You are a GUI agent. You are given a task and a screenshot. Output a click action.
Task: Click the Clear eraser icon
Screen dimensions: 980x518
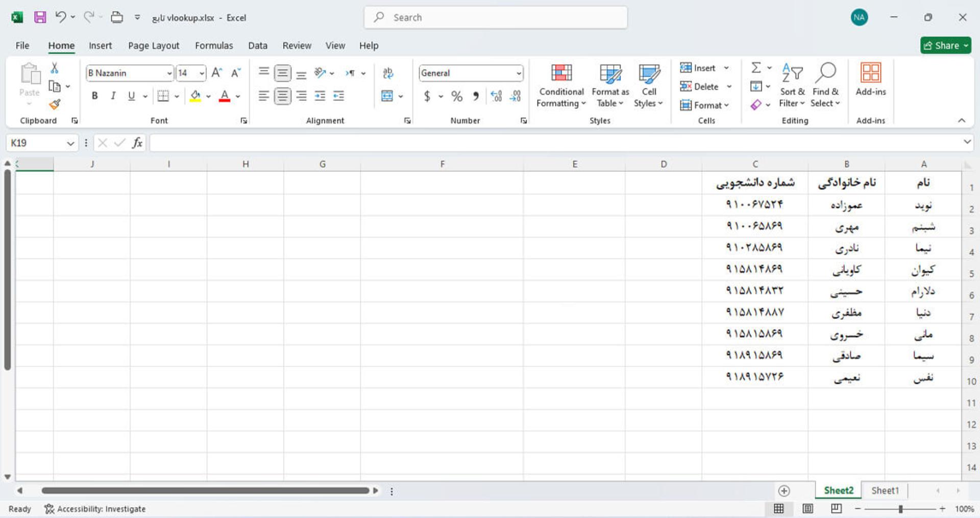(756, 105)
